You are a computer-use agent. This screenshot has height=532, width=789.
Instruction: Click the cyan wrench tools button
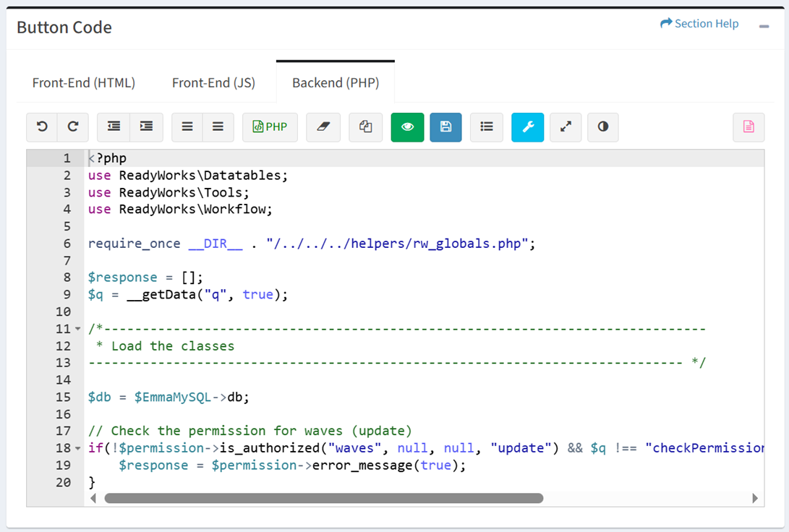[528, 126]
